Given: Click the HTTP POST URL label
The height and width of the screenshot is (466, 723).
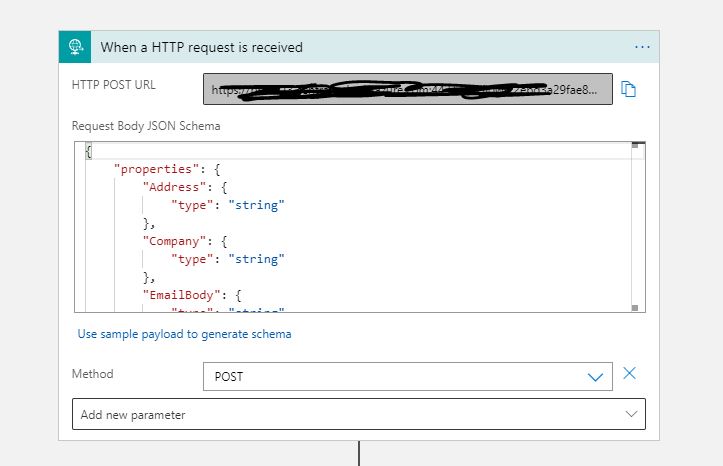Looking at the screenshot, I should tap(113, 85).
